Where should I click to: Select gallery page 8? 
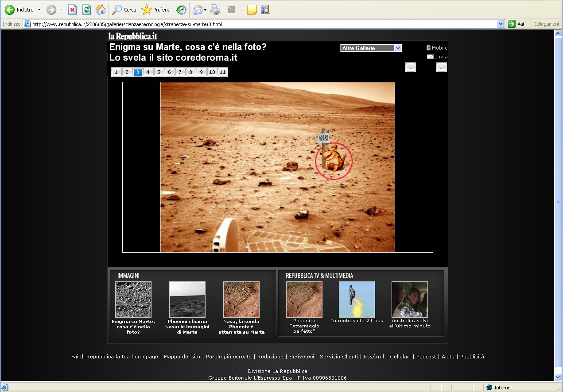(x=191, y=72)
